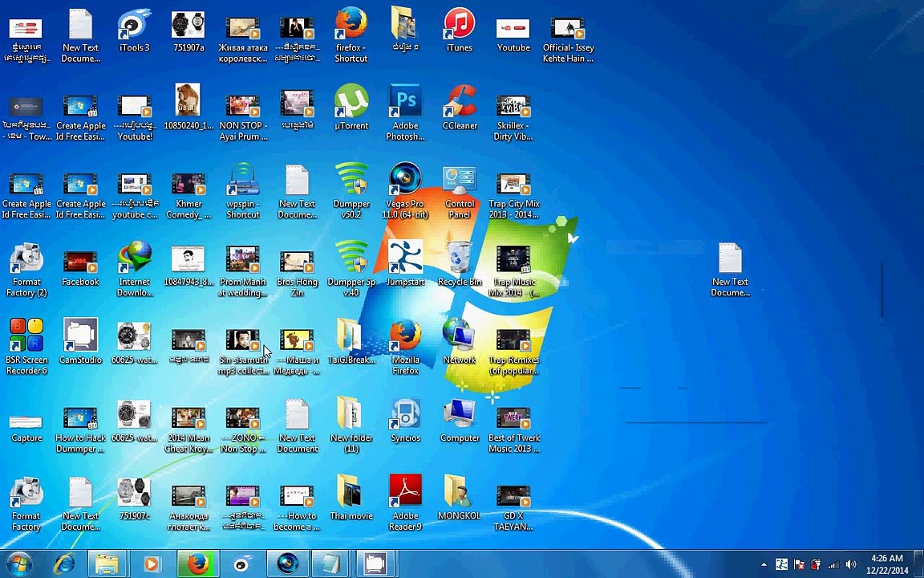Open the Mozilla Firefox desktop icon
Viewport: 924px width, 578px height.
(x=405, y=348)
